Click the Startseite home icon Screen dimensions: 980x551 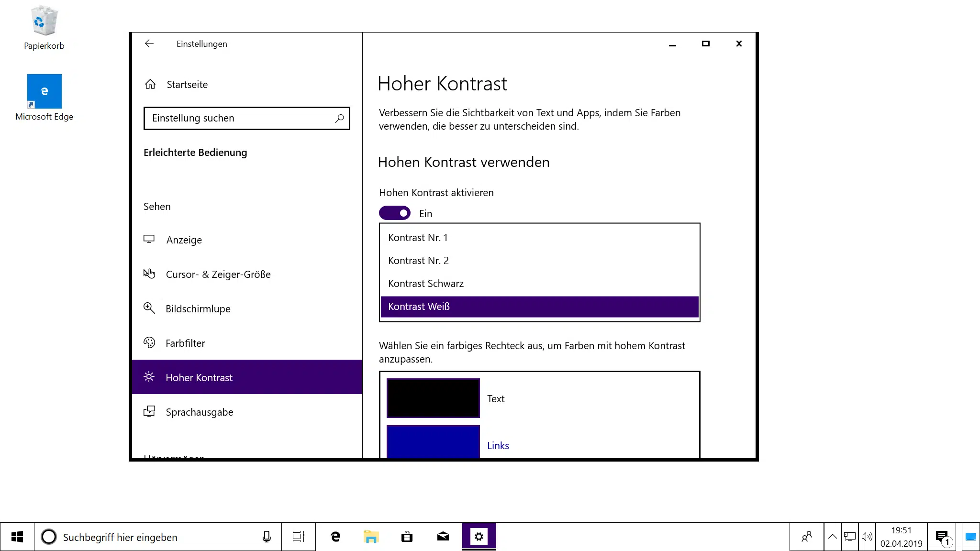[x=150, y=84]
